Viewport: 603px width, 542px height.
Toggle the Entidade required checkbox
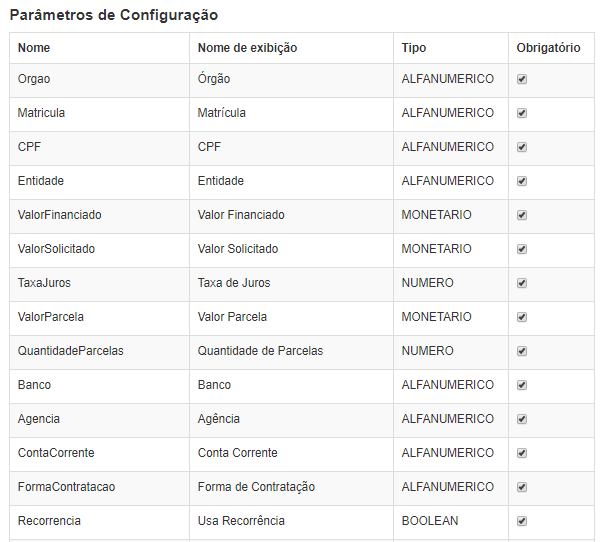pos(521,181)
